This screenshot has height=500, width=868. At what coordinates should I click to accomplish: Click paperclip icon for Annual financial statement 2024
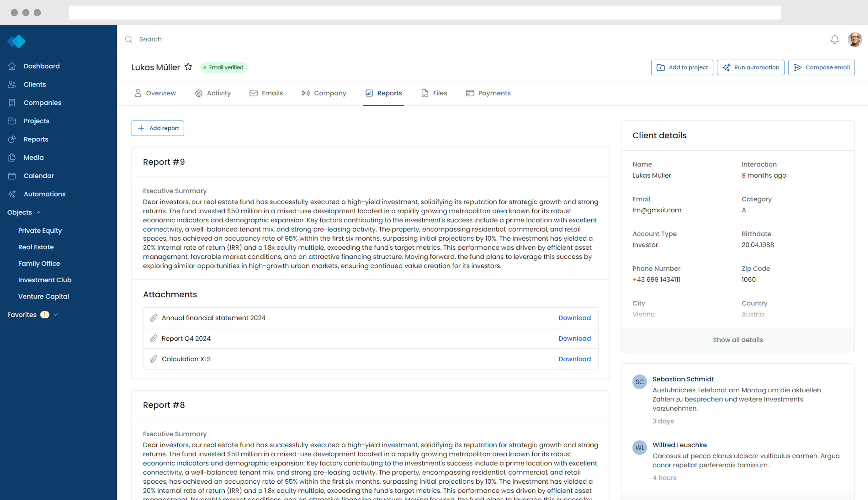tap(153, 318)
